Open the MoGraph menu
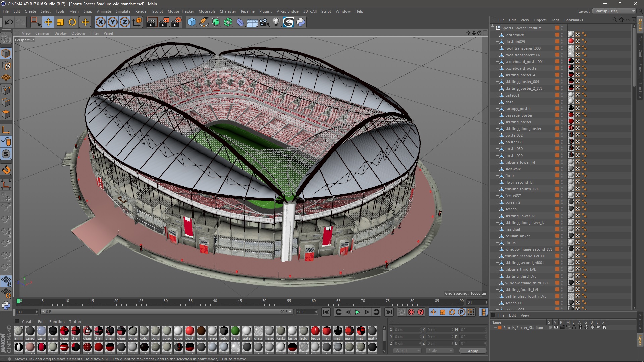 coord(206,11)
